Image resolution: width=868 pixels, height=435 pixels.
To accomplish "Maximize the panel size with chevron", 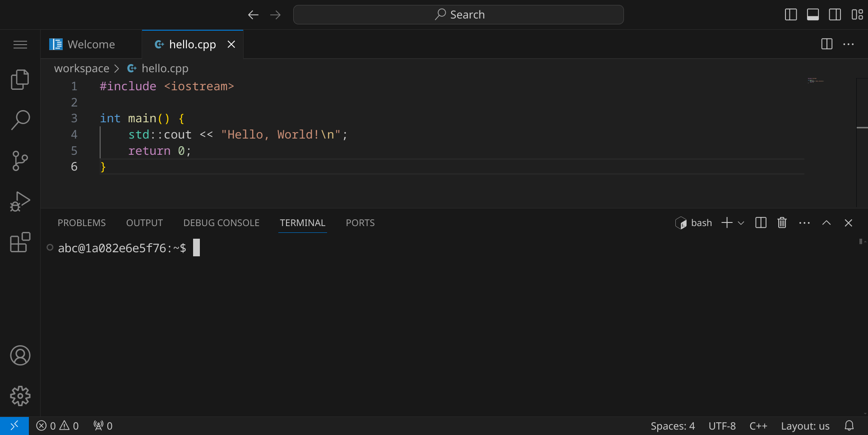I will (826, 223).
